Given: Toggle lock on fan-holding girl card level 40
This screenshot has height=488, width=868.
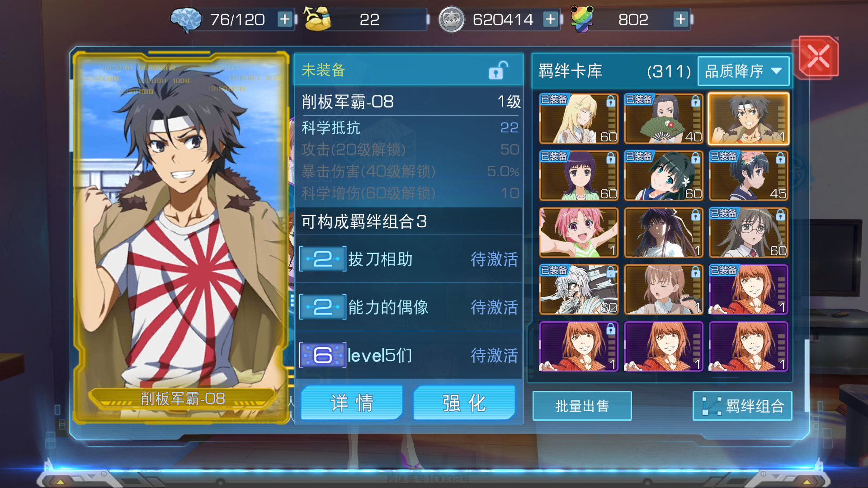Looking at the screenshot, I should (x=696, y=102).
